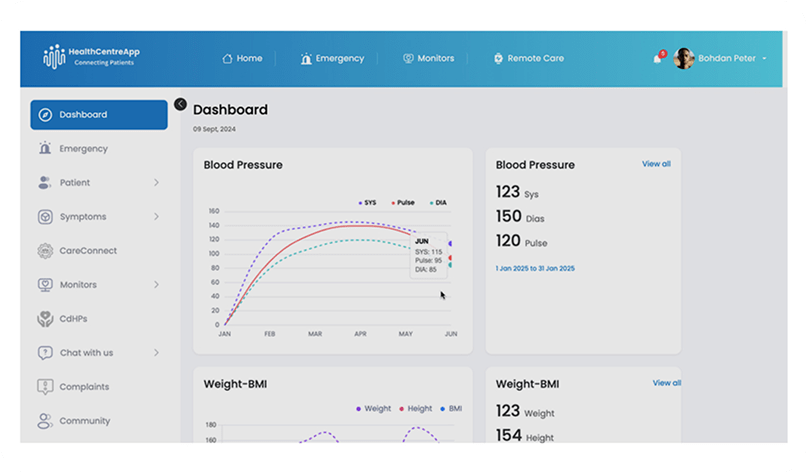The image size is (807, 473).
Task: Expand the Symptoms submenu chevron
Action: pos(156,217)
